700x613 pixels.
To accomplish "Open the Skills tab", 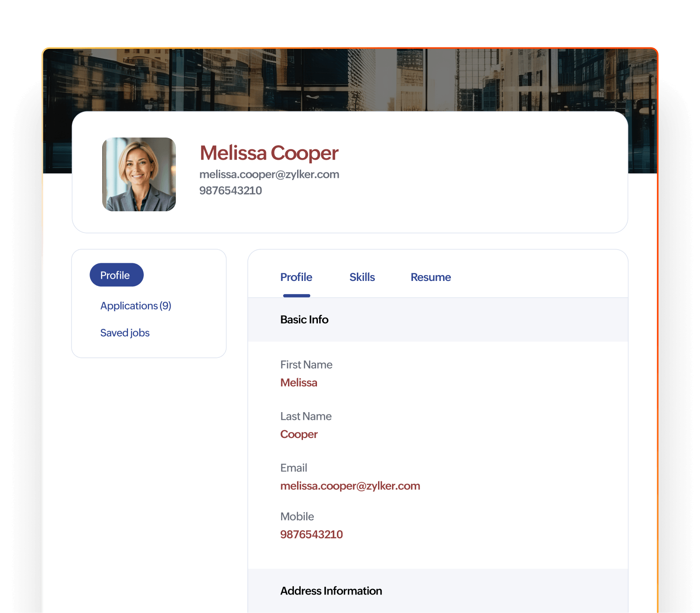I will point(362,277).
